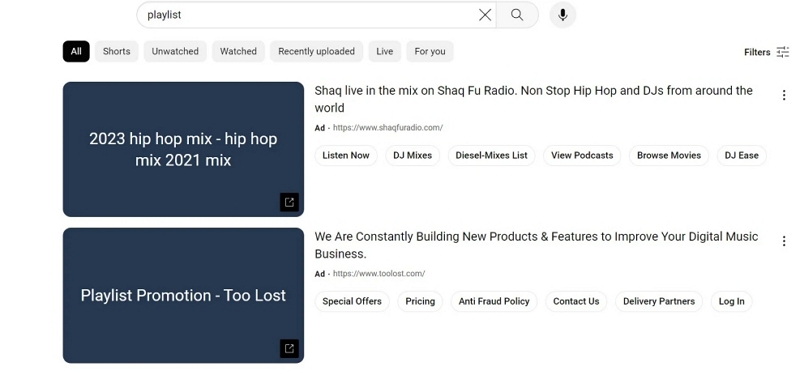Open the three-dot menu for the Shaq Fu Radio ad

click(784, 95)
